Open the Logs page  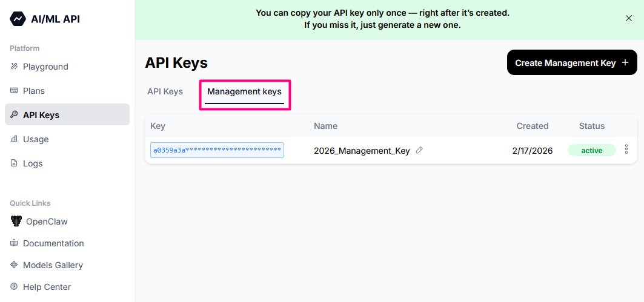pyautogui.click(x=33, y=163)
